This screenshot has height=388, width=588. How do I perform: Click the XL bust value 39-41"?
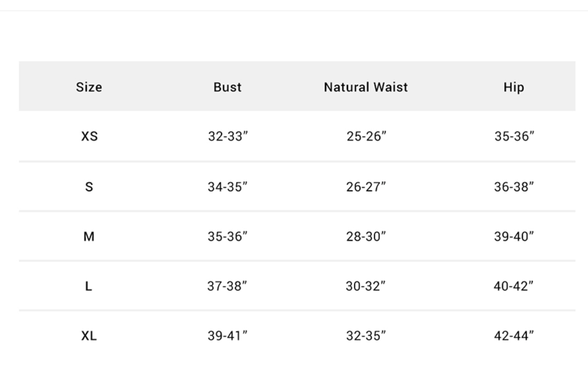click(227, 336)
